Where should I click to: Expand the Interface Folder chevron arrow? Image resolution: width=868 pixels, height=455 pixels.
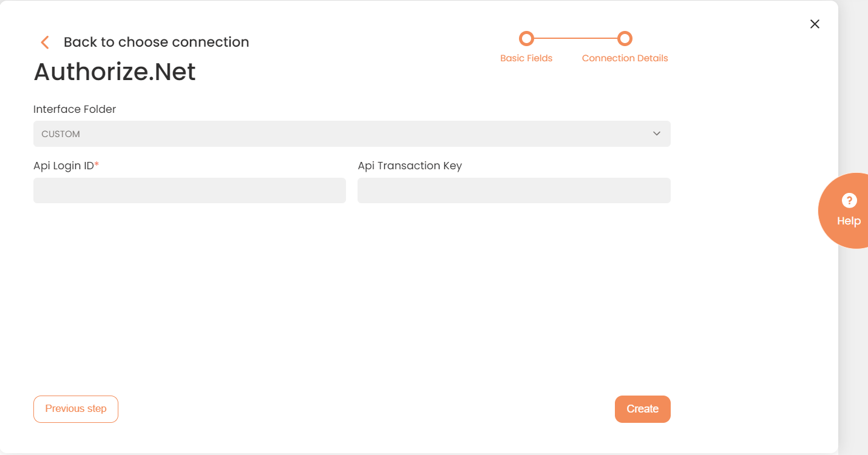click(x=657, y=133)
